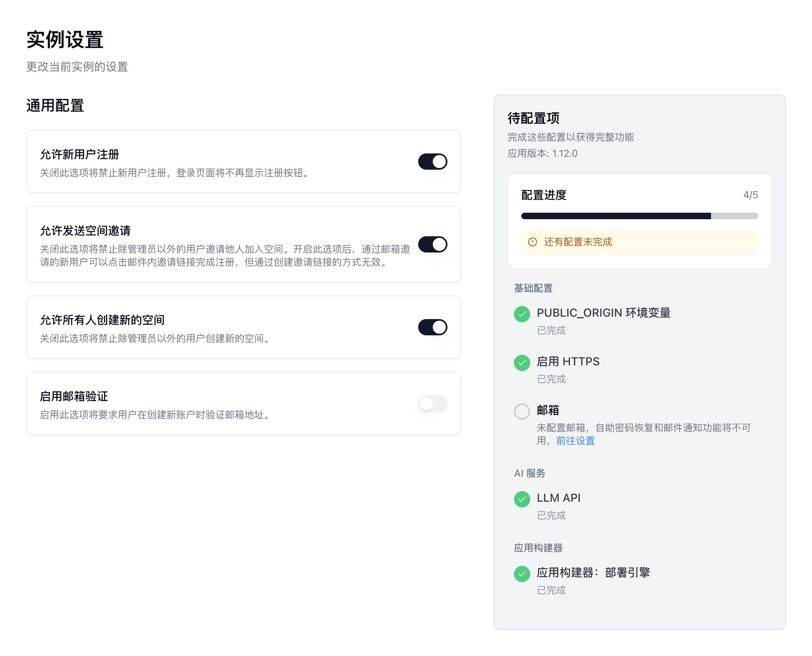
Task: Click green check icon beside LLM API
Action: pos(522,499)
